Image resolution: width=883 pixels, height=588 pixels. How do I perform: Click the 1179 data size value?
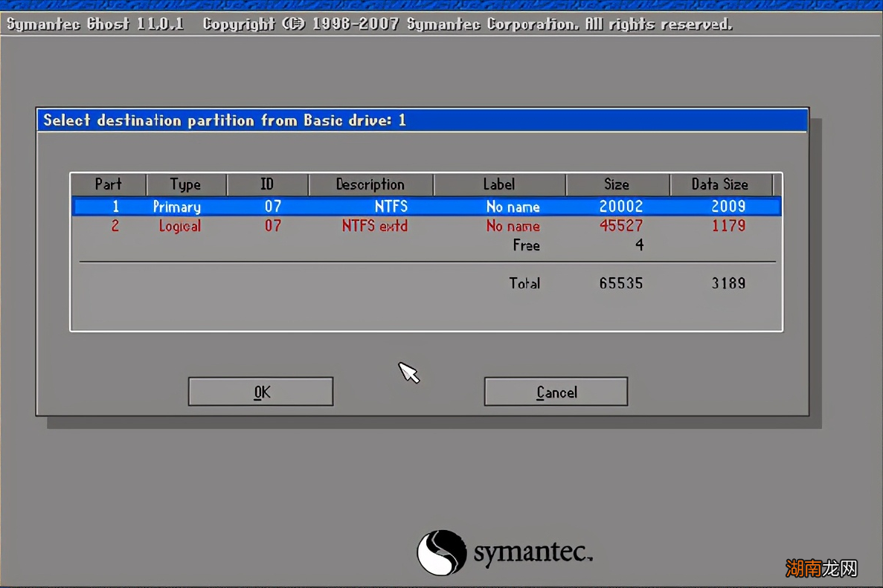coord(728,226)
